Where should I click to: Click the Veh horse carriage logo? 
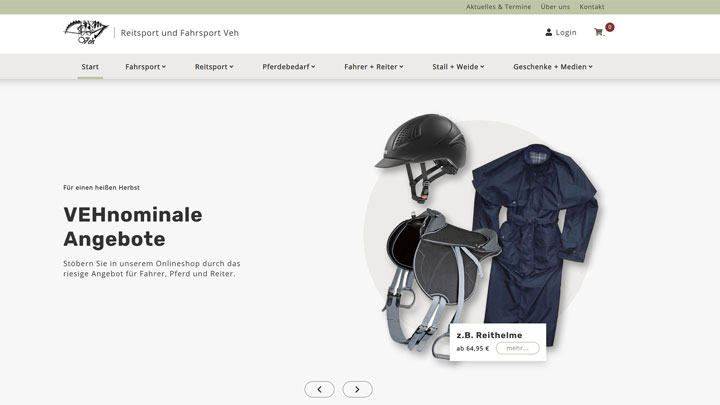point(86,32)
